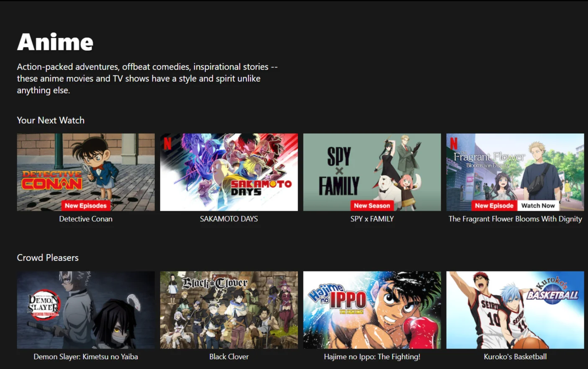Open the Demon Slayer thumbnail image
Viewport: 588px width, 369px height.
point(86,310)
